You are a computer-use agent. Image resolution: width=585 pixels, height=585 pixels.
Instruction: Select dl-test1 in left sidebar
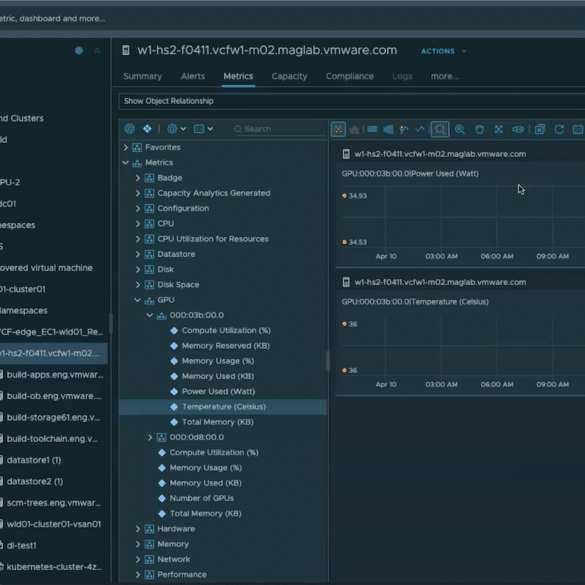click(x=22, y=545)
